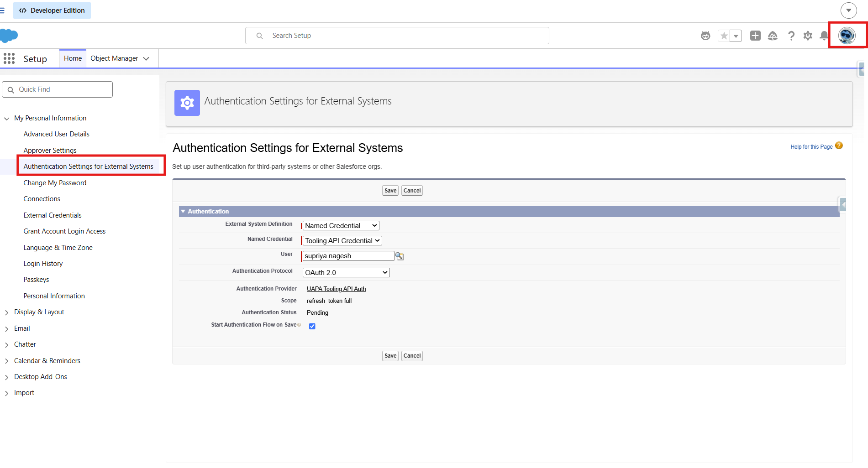Focus the Search Setup field

[397, 36]
